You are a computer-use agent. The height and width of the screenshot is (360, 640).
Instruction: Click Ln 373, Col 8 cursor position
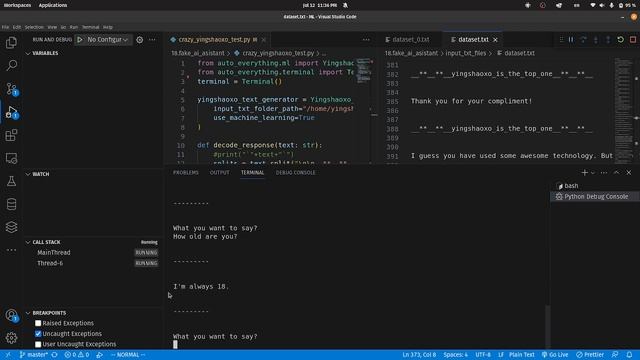pyautogui.click(x=419, y=355)
